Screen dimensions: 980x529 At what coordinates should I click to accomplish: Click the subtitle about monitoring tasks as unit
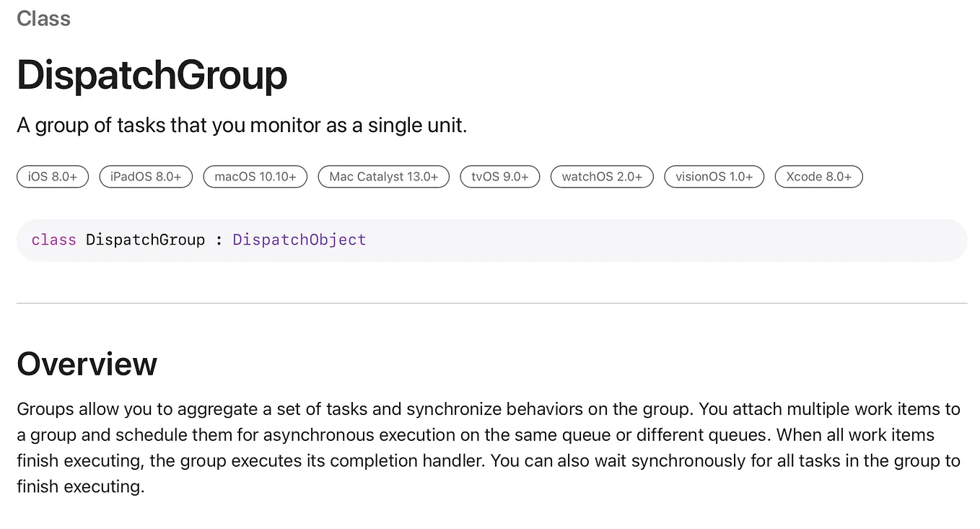pyautogui.click(x=242, y=126)
